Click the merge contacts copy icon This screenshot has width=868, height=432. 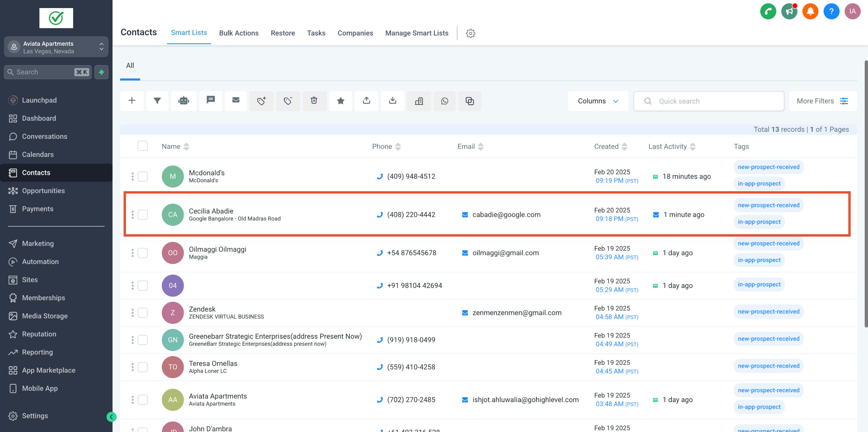(x=470, y=101)
